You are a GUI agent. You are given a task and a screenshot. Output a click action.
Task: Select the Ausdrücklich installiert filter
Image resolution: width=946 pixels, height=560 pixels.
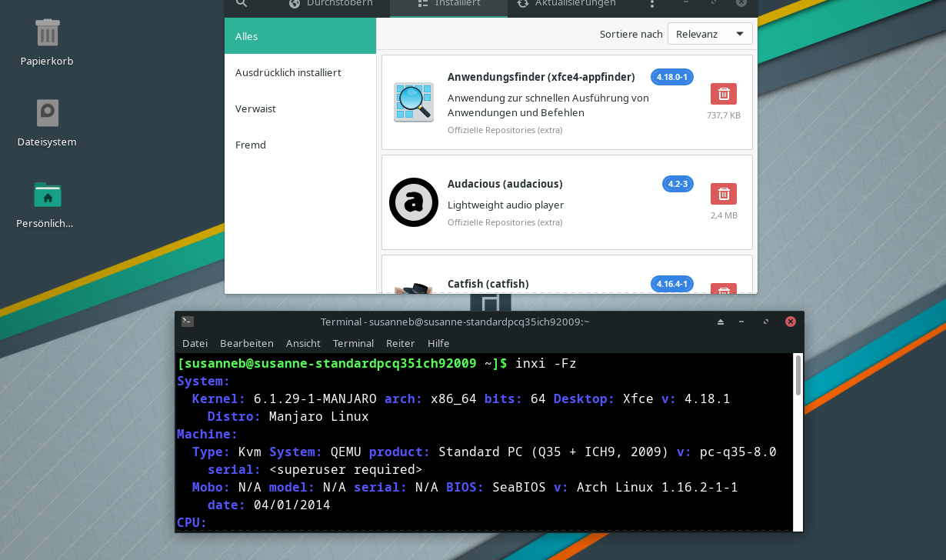288,72
